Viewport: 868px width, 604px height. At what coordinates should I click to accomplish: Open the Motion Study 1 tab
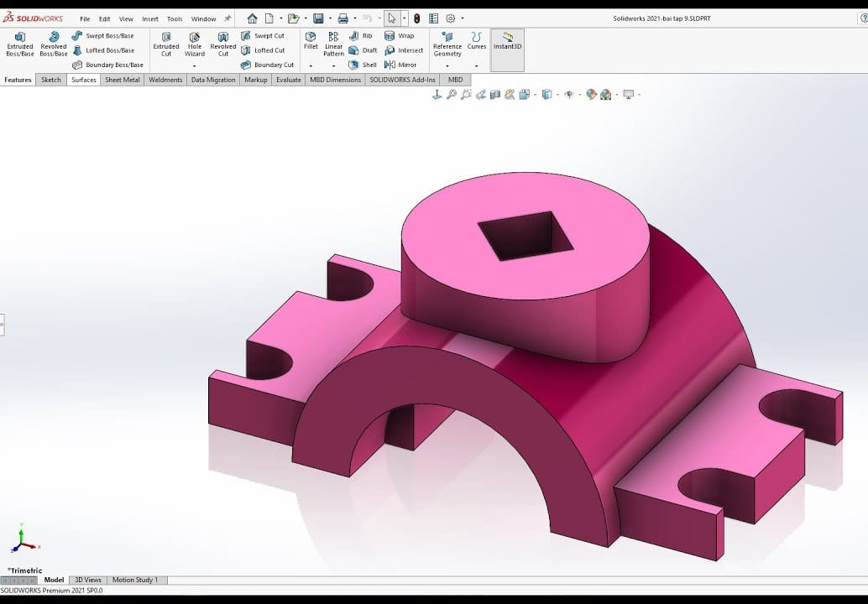pyautogui.click(x=136, y=580)
